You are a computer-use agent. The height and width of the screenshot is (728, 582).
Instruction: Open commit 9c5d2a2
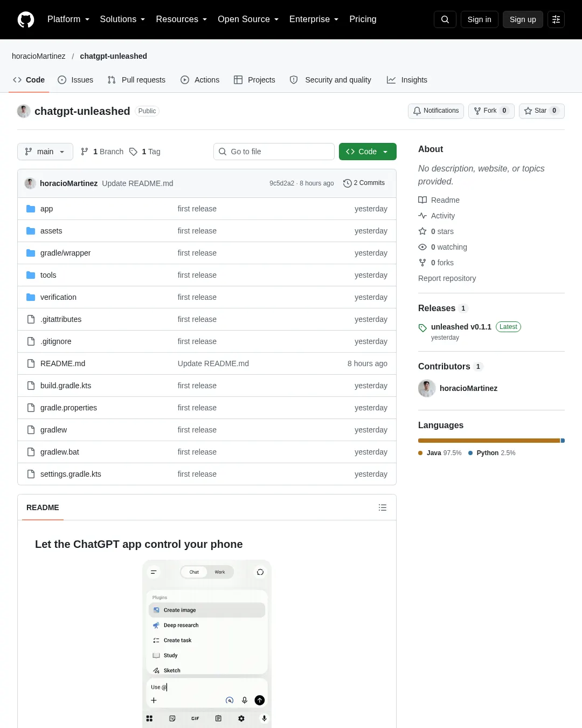282,183
